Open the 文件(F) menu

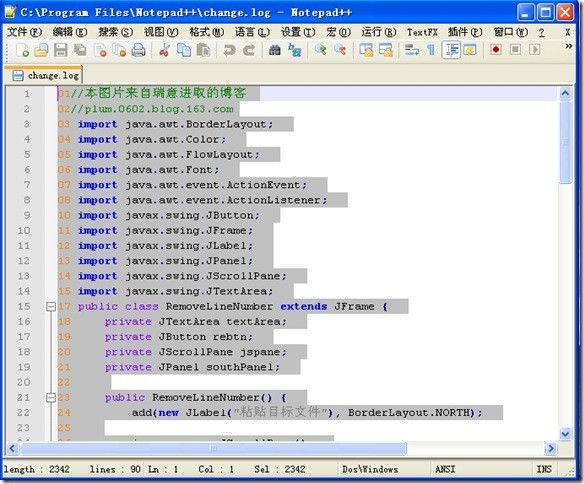coord(25,32)
